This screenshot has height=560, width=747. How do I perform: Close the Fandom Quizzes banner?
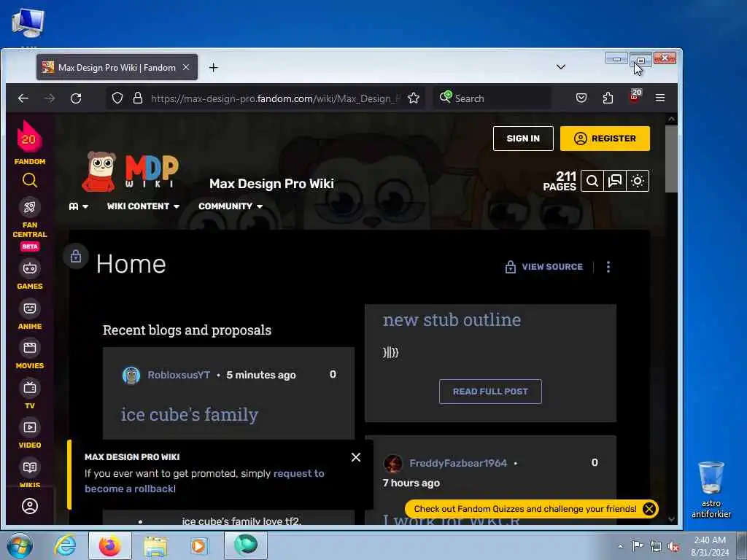(649, 508)
